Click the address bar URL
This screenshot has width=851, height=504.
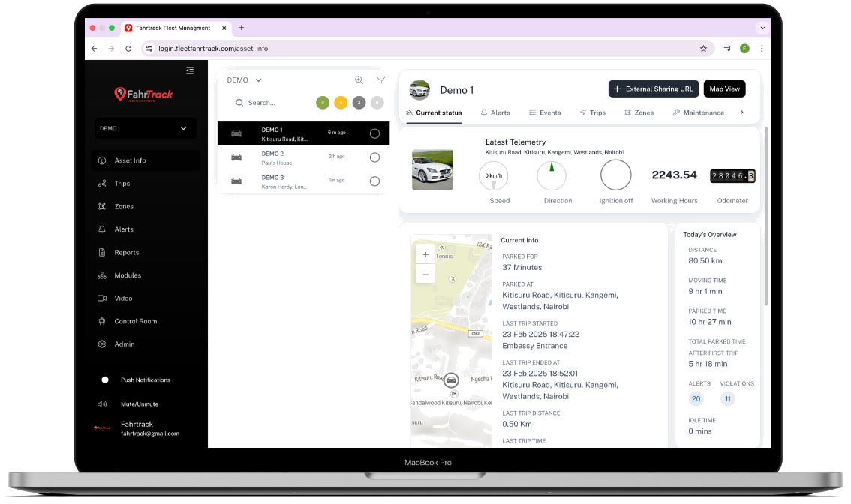click(213, 49)
